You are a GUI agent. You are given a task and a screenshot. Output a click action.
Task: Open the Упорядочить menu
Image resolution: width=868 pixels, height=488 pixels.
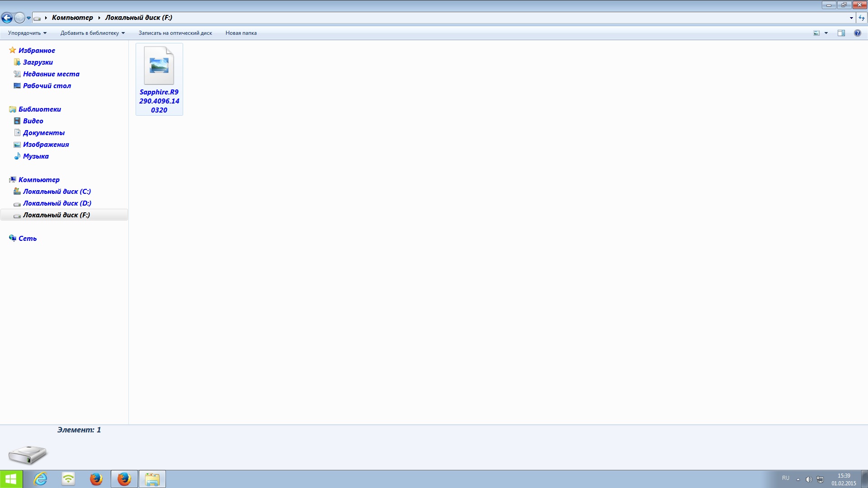[x=27, y=33]
